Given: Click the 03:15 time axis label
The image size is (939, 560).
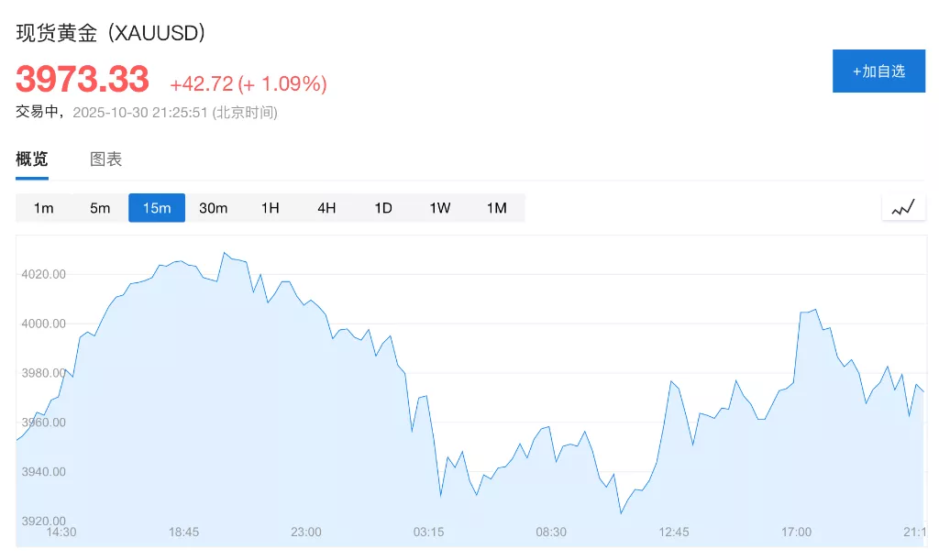Looking at the screenshot, I should (428, 532).
